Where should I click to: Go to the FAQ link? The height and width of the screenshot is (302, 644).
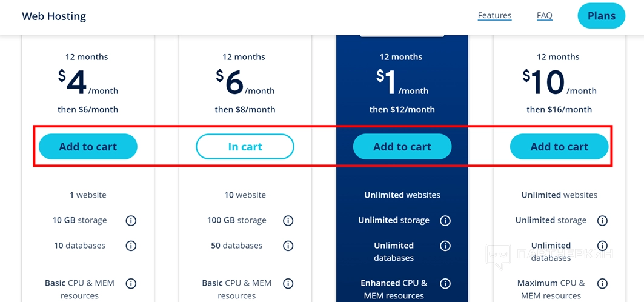pos(544,16)
